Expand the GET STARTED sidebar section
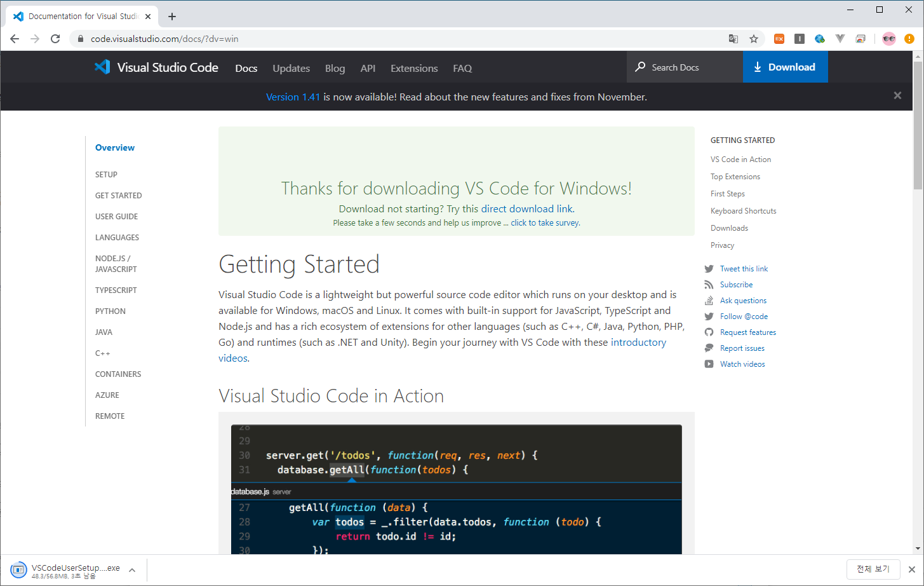The image size is (924, 586). pos(119,195)
